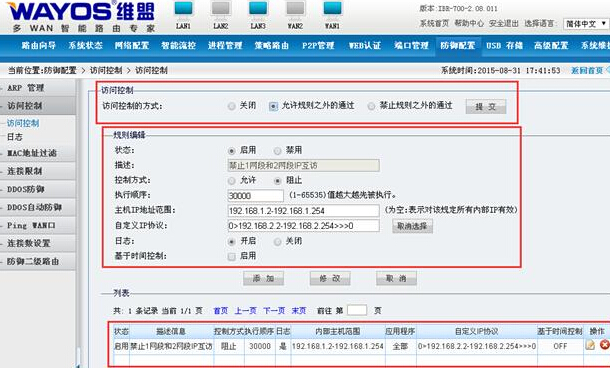Select 允许规则之外的通过 option
The image size is (610, 368).
click(x=273, y=106)
